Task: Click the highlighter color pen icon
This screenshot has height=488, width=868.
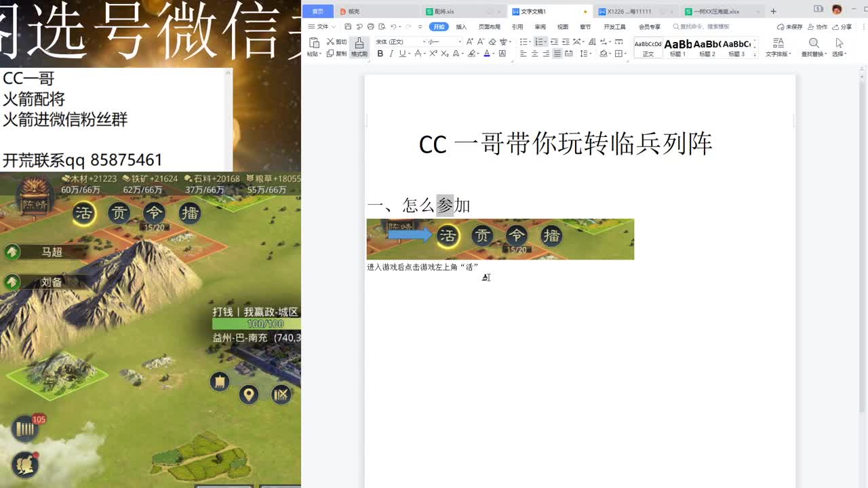Action: click(x=471, y=54)
